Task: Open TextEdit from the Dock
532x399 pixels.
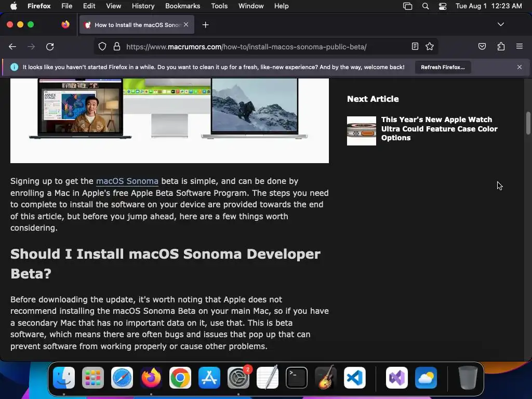Action: click(268, 378)
